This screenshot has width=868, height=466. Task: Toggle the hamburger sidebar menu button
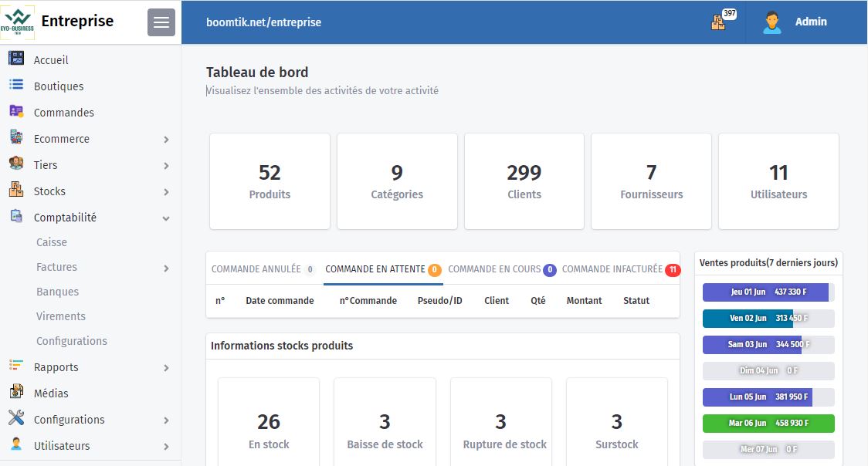161,22
